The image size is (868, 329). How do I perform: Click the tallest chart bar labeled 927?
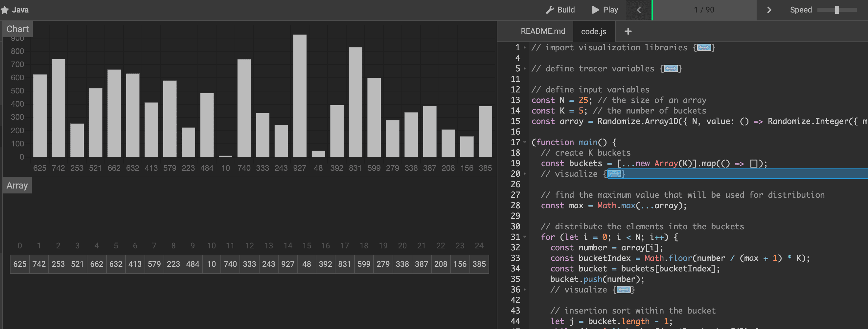300,96
